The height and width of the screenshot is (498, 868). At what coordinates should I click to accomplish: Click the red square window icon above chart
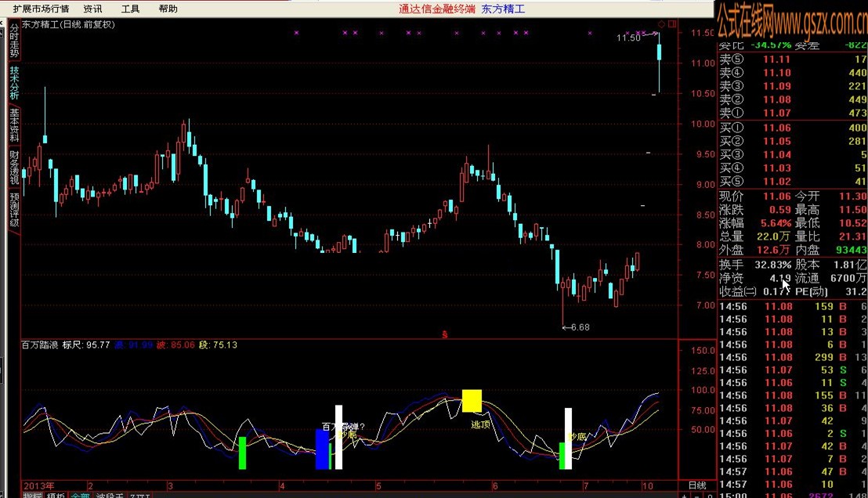[672, 24]
